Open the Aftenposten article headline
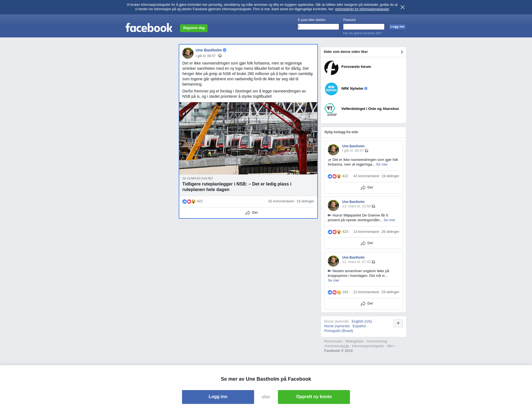The image size is (532, 415). pyautogui.click(x=237, y=187)
